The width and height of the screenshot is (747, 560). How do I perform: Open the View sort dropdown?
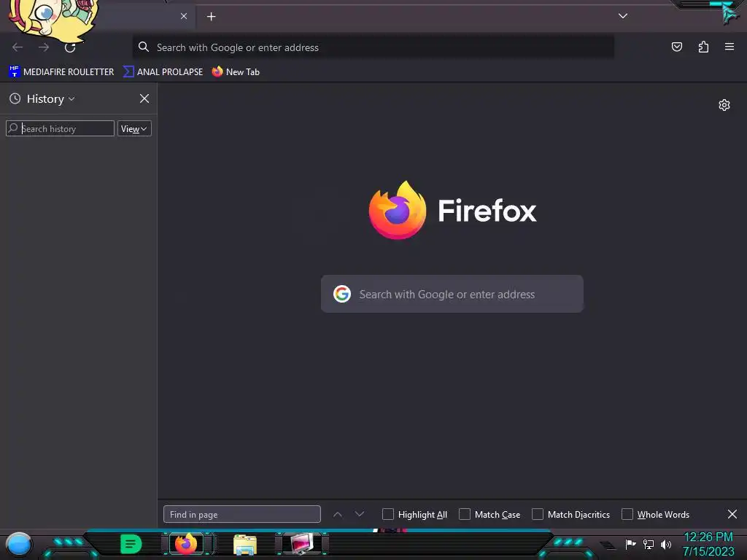[134, 128]
